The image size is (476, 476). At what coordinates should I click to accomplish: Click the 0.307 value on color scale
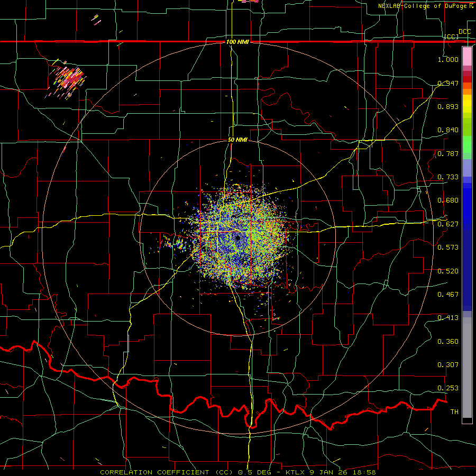pos(448,365)
